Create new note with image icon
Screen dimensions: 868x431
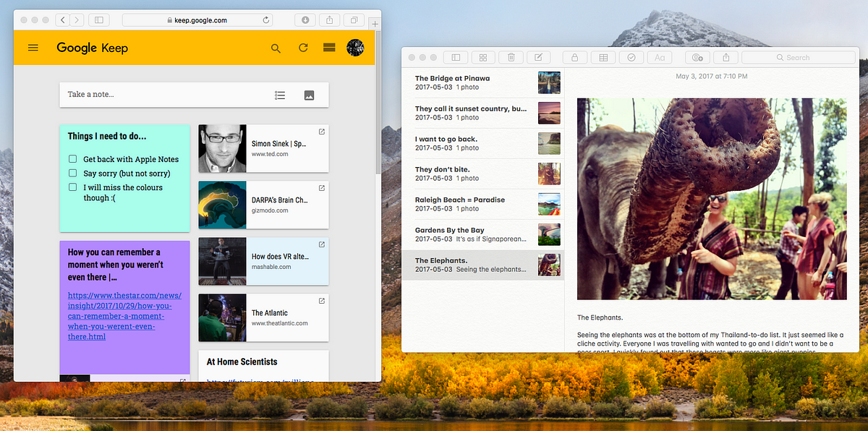(309, 95)
